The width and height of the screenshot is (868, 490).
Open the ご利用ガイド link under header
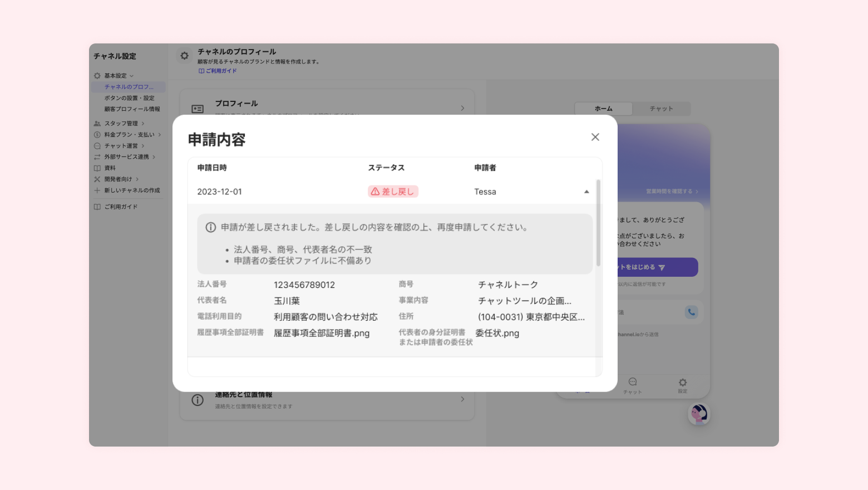pos(218,71)
